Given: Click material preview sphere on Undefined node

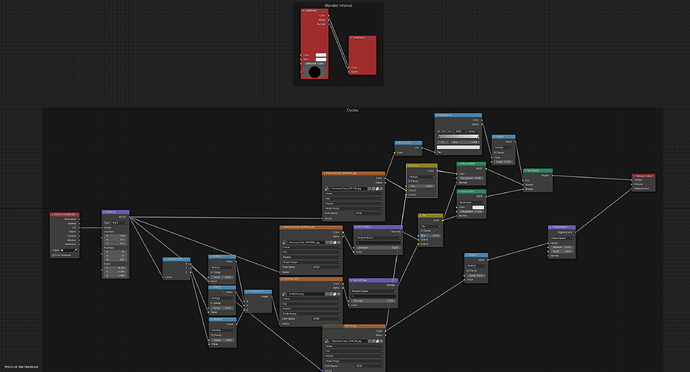Looking at the screenshot, I should pos(315,72).
